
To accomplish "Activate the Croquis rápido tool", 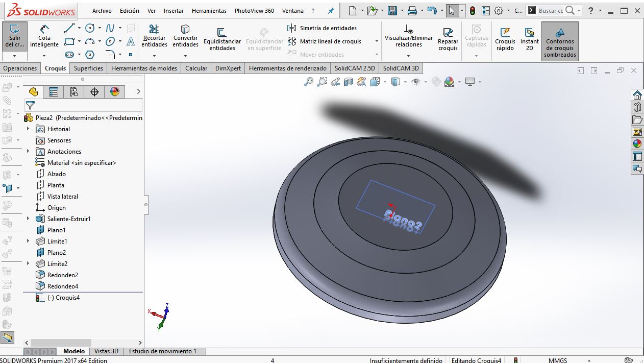I will point(505,39).
